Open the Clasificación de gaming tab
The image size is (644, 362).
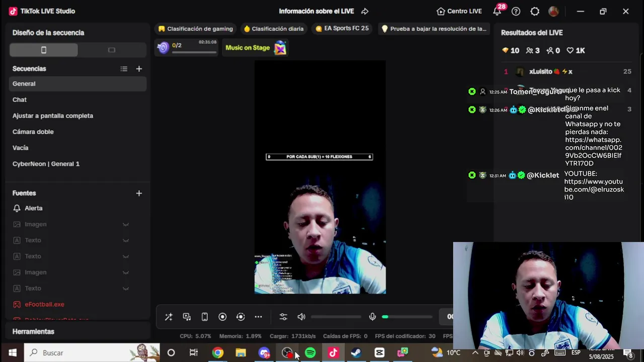[196, 29]
